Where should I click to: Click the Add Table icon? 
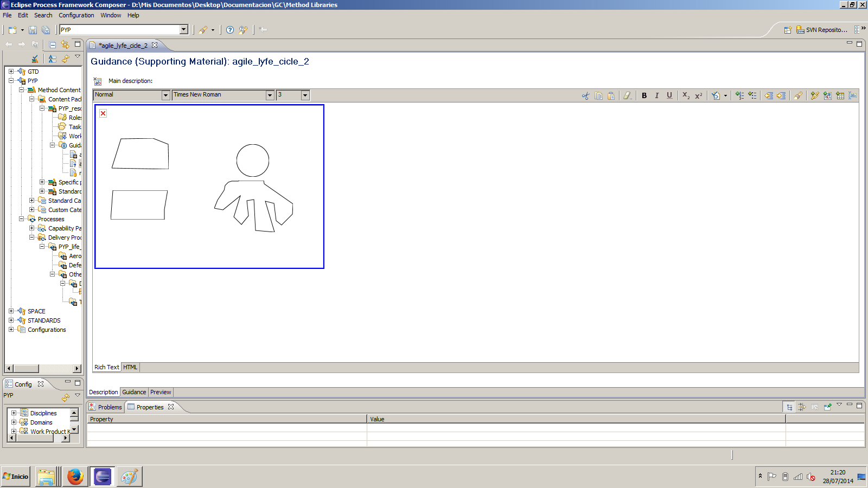point(840,95)
